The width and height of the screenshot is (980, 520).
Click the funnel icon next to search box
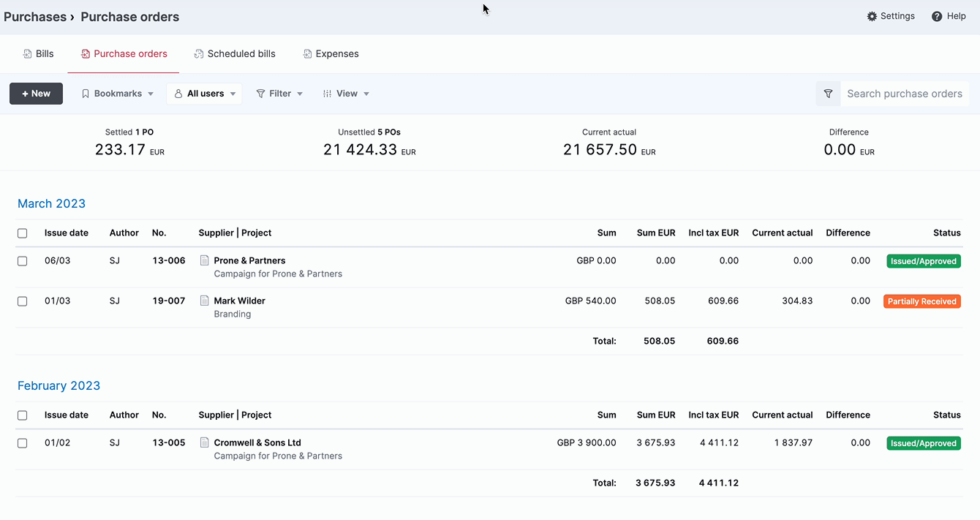pos(828,94)
